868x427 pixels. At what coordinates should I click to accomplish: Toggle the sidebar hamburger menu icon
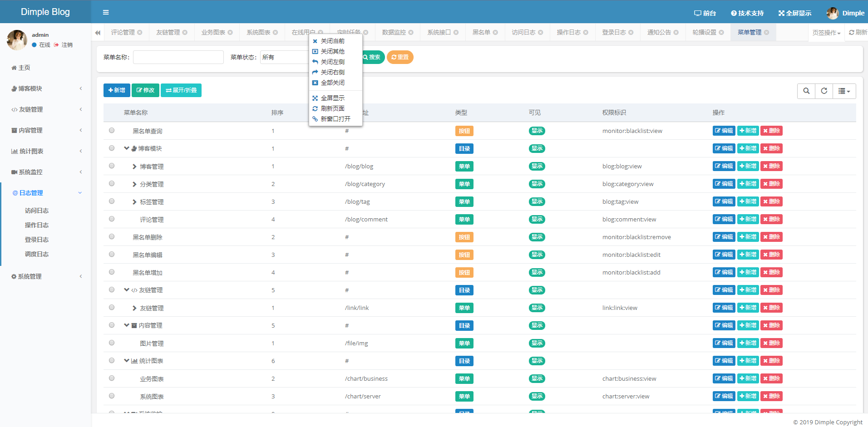106,12
